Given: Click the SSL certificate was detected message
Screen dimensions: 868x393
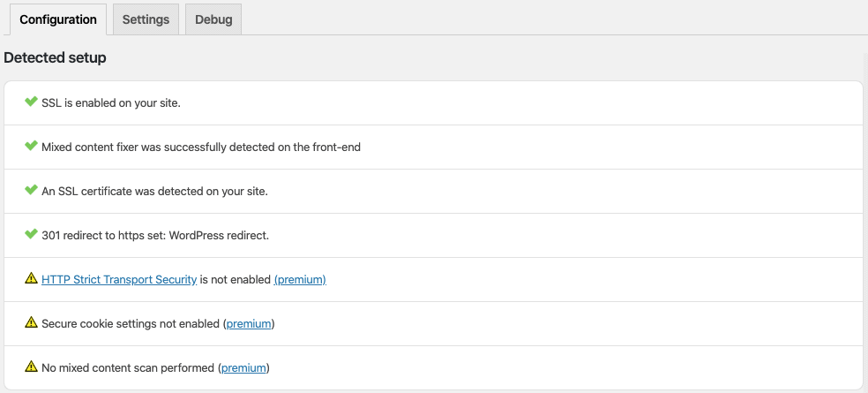Looking at the screenshot, I should point(154,192).
